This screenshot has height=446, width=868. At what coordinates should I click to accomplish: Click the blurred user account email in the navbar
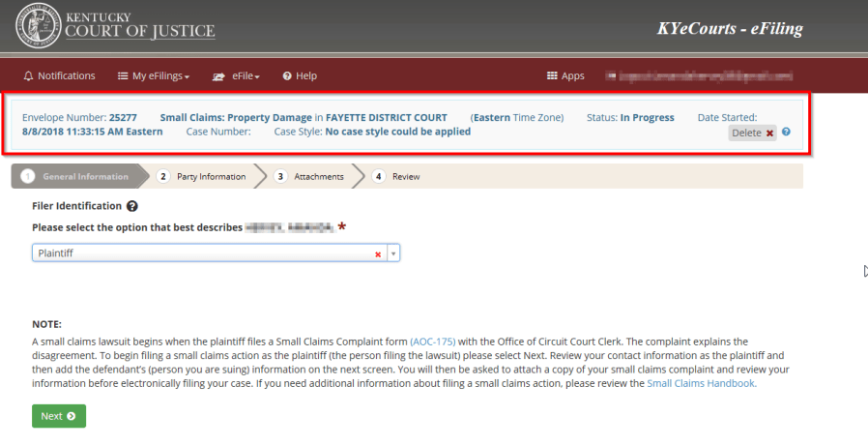point(698,75)
